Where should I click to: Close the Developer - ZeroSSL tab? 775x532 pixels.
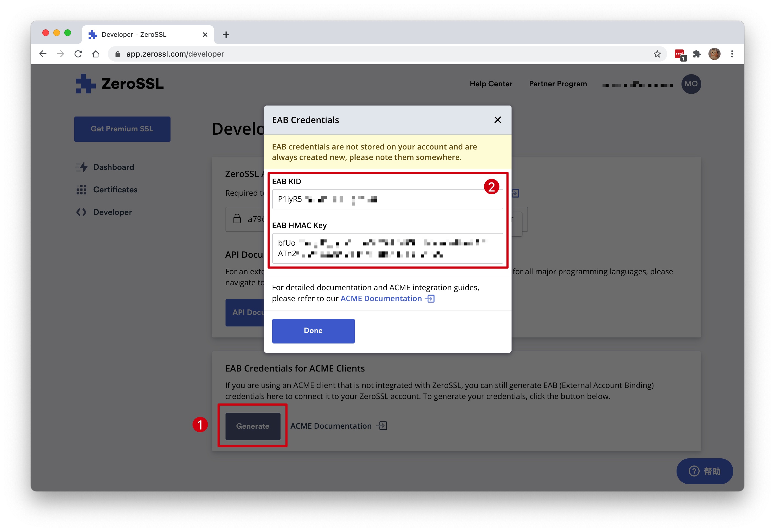(x=205, y=35)
